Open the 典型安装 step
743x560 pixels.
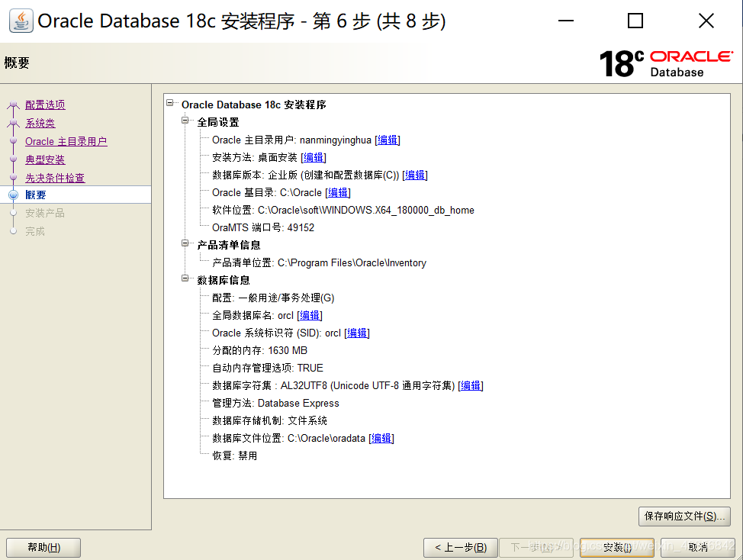pos(45,159)
